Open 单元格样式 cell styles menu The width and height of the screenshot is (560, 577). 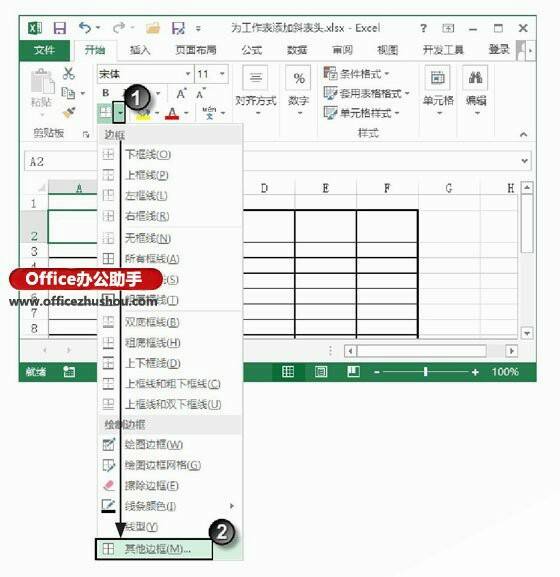(x=361, y=113)
